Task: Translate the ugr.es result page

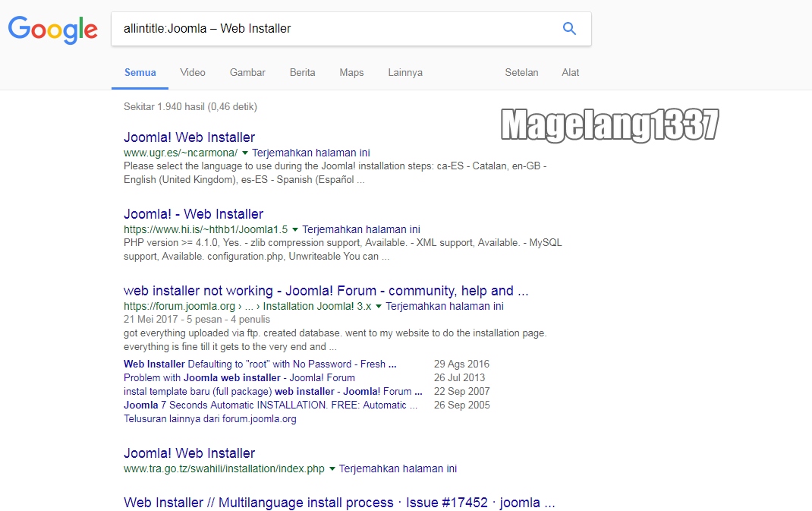Action: [310, 153]
